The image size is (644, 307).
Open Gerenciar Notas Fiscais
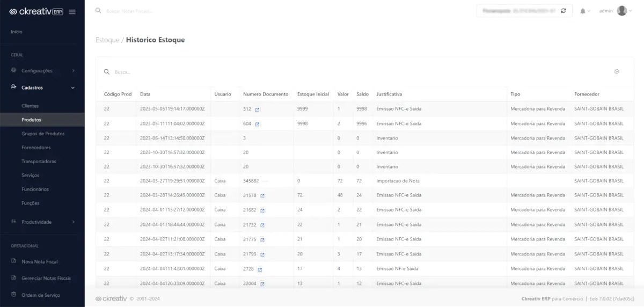click(46, 279)
